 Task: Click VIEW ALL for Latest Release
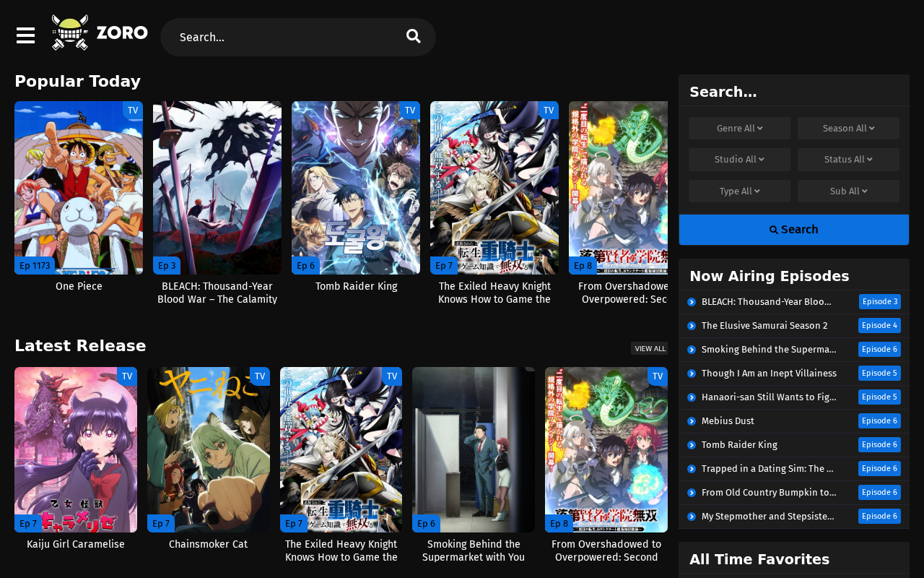[x=650, y=348]
